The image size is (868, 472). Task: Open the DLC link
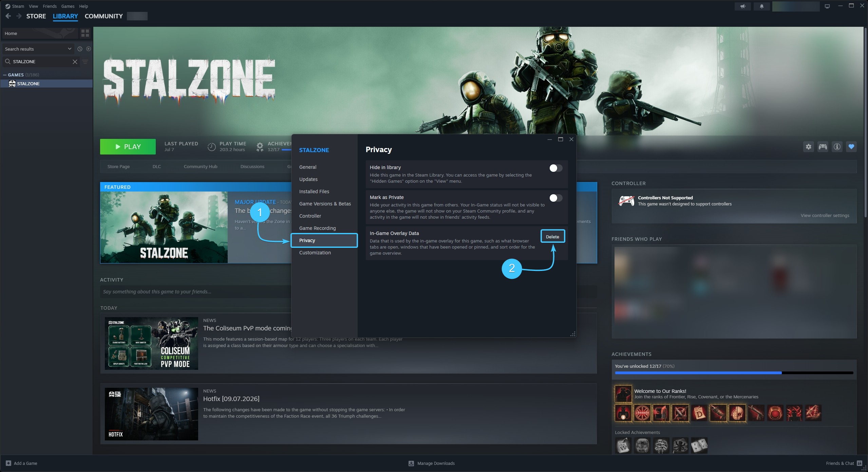pyautogui.click(x=157, y=166)
